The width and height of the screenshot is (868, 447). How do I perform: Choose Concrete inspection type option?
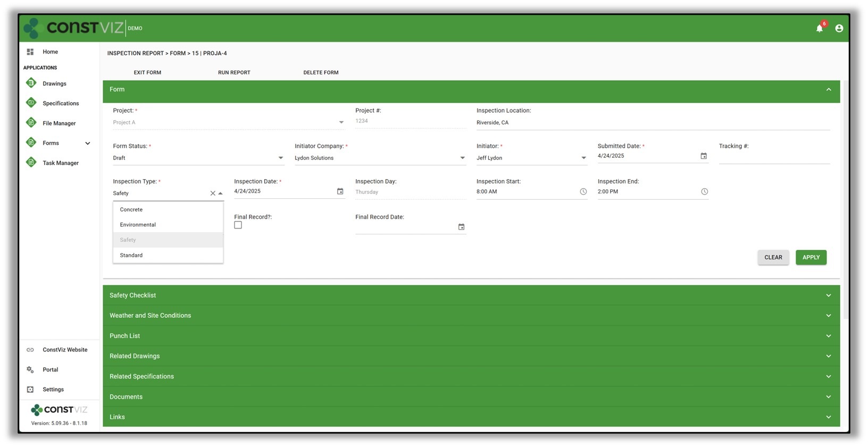click(131, 210)
